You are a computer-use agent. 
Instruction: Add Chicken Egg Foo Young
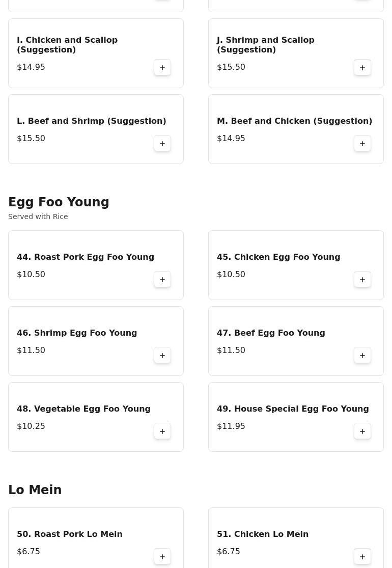tap(362, 280)
